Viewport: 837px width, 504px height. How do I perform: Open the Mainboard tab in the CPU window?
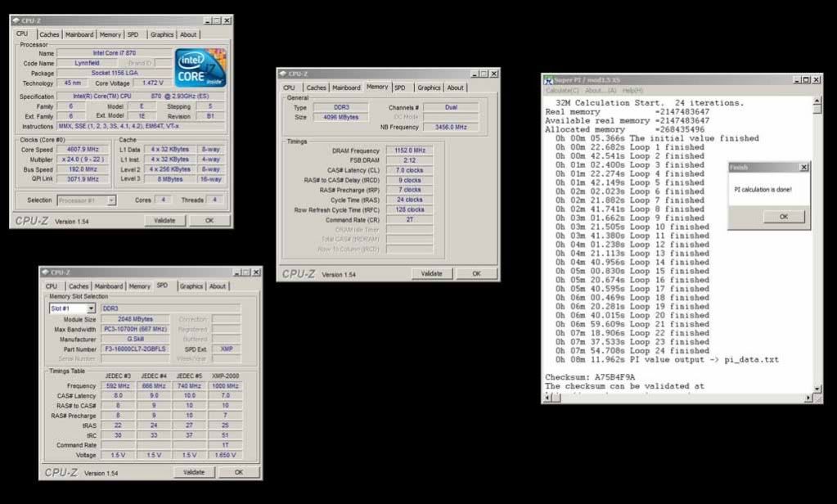(79, 34)
